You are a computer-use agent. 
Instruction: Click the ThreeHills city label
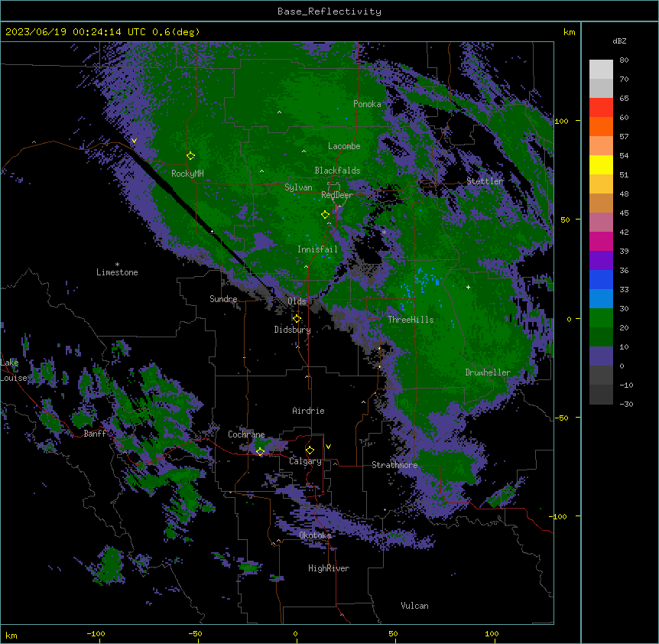tap(411, 320)
